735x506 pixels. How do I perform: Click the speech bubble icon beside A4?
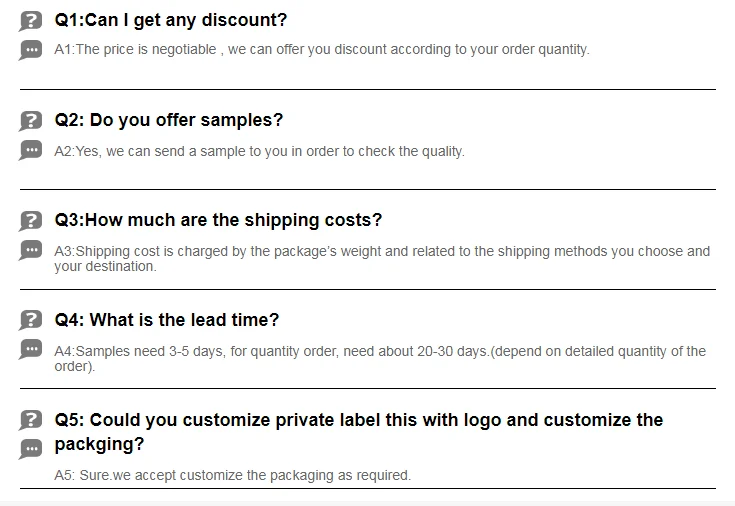point(31,350)
